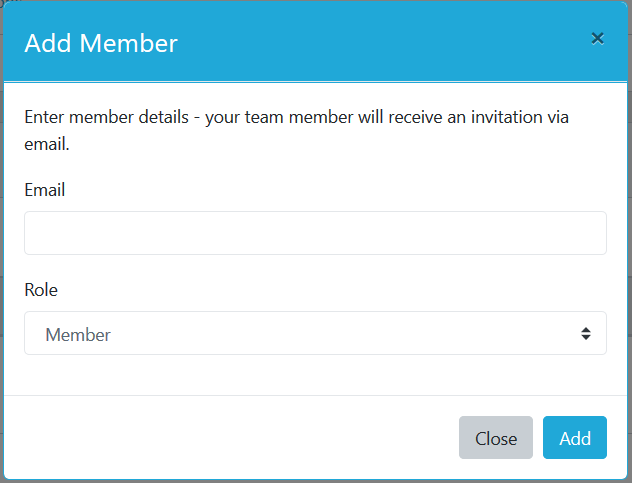Click the Close button in footer
Screen dimensions: 632x483
[496, 437]
